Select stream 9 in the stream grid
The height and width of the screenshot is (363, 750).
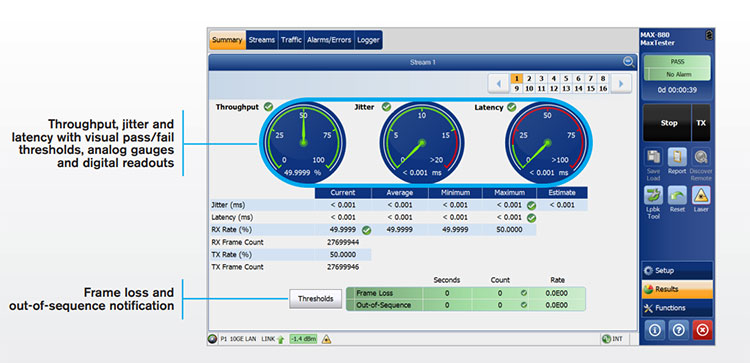click(x=517, y=88)
